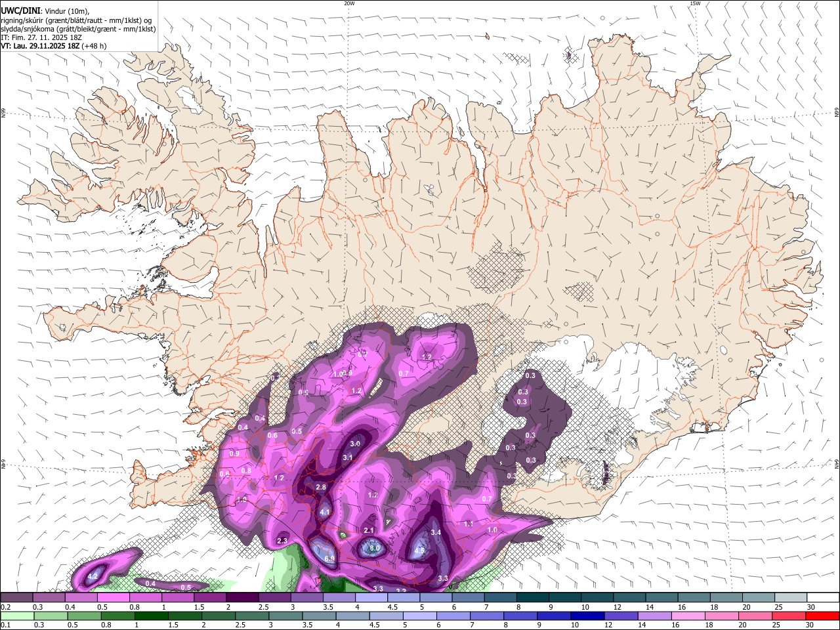Pick the darkest purple snow swatch between 2 and 2.5
840x630 pixels.
pos(242,597)
